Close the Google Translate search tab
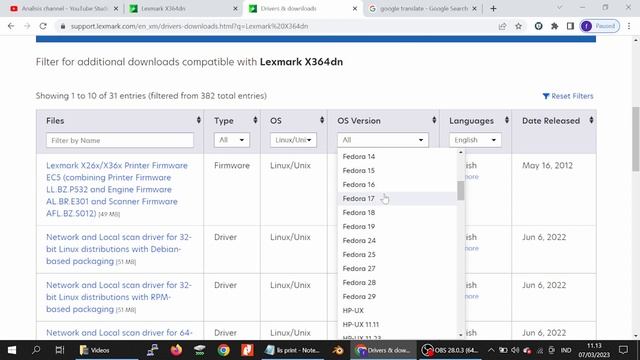Viewport: 640px width, 360px height. click(x=474, y=8)
